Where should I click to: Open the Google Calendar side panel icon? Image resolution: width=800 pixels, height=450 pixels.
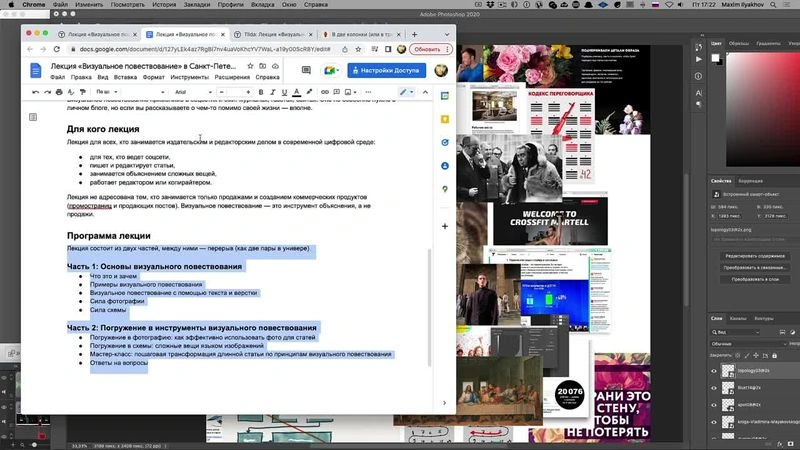445,96
